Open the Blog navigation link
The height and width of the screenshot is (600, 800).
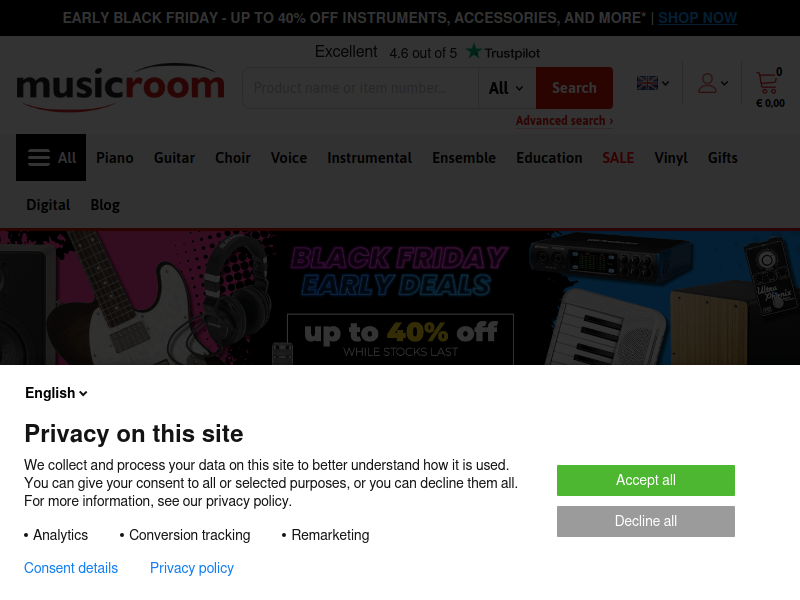point(105,205)
